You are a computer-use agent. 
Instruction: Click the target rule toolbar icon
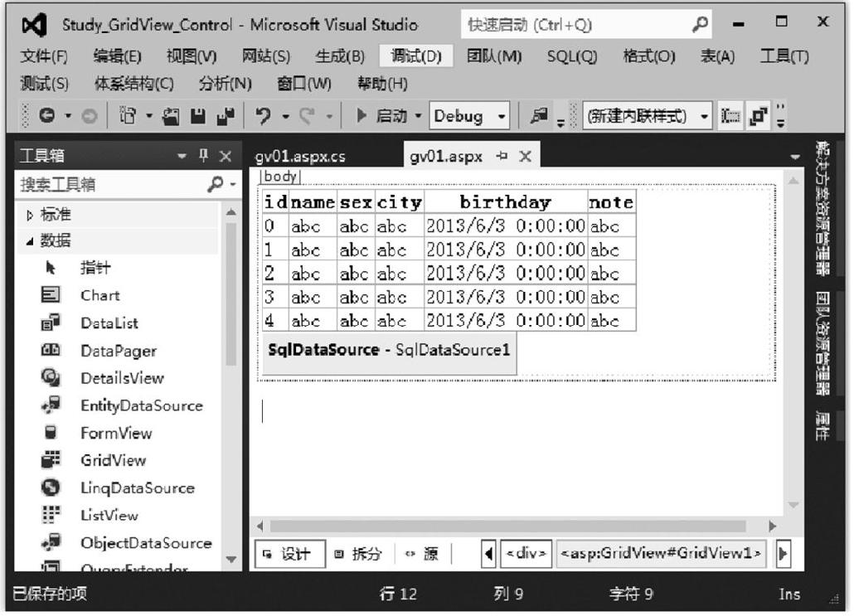click(x=759, y=116)
